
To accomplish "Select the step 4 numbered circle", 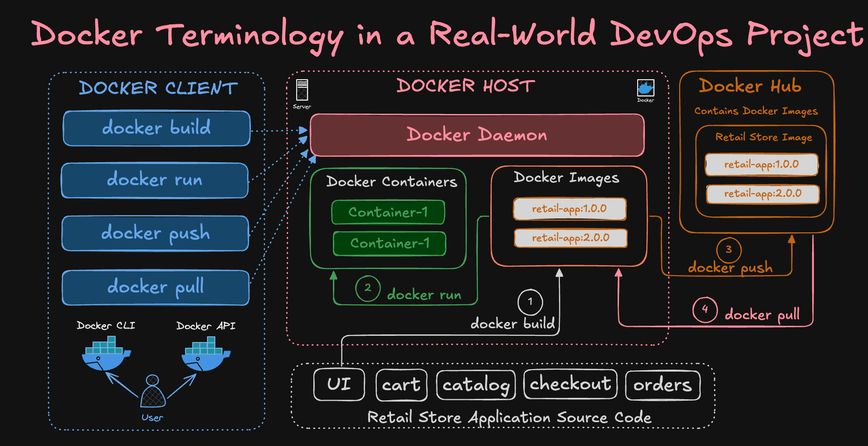I will (704, 310).
